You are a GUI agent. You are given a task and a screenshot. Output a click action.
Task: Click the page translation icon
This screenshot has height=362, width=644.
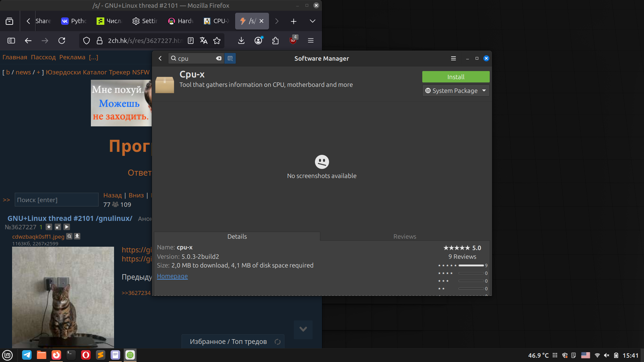coord(204,41)
